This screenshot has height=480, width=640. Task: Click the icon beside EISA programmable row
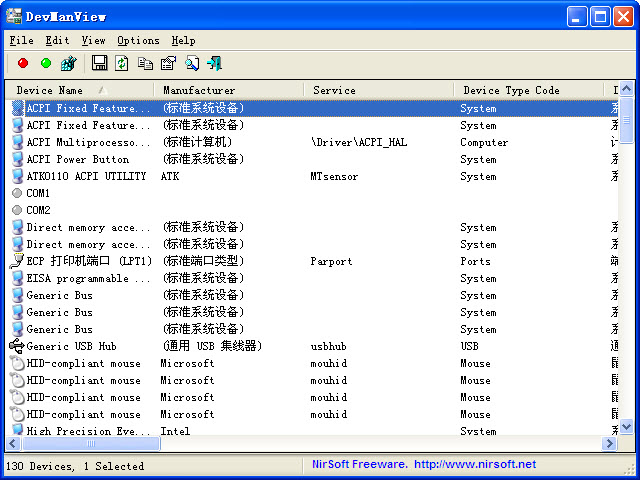pyautogui.click(x=17, y=278)
